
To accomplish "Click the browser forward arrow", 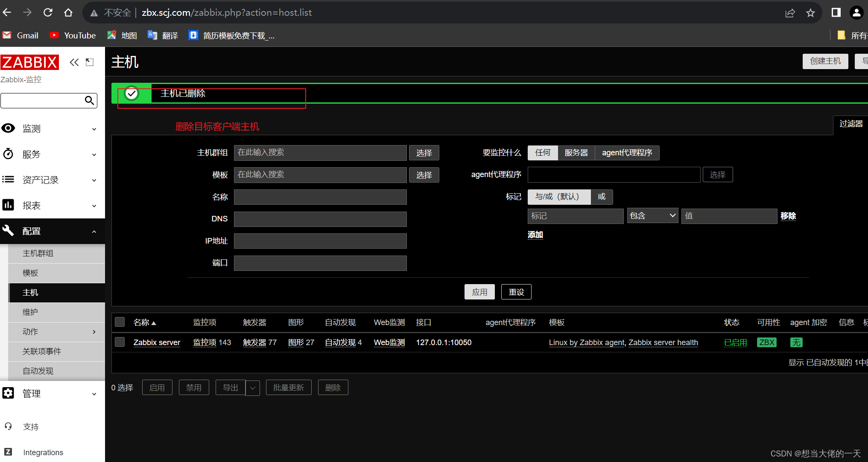I will pyautogui.click(x=27, y=12).
